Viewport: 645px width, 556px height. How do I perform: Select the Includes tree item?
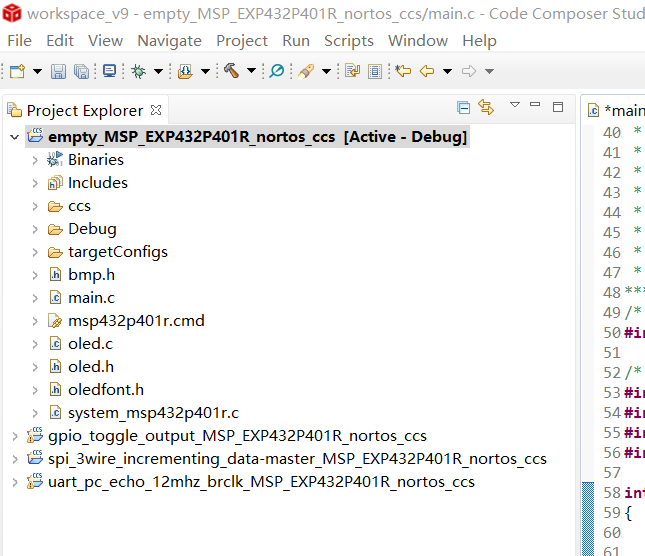(98, 183)
